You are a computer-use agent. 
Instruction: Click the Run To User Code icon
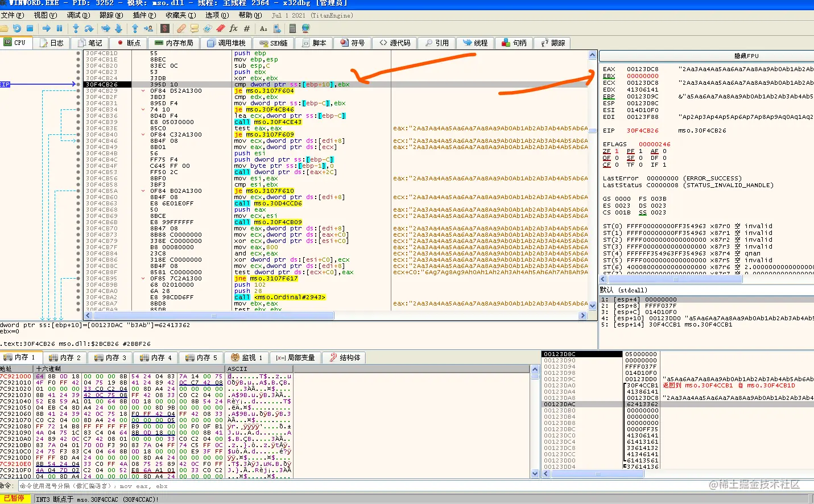point(148,28)
